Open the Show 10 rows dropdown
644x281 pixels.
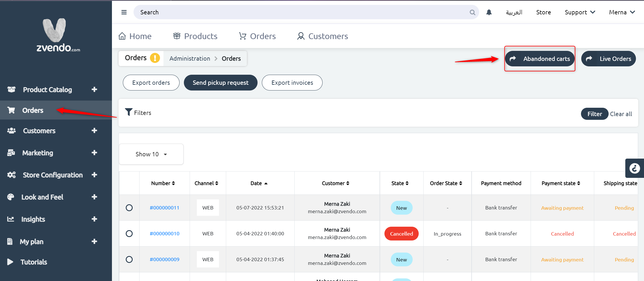[151, 154]
